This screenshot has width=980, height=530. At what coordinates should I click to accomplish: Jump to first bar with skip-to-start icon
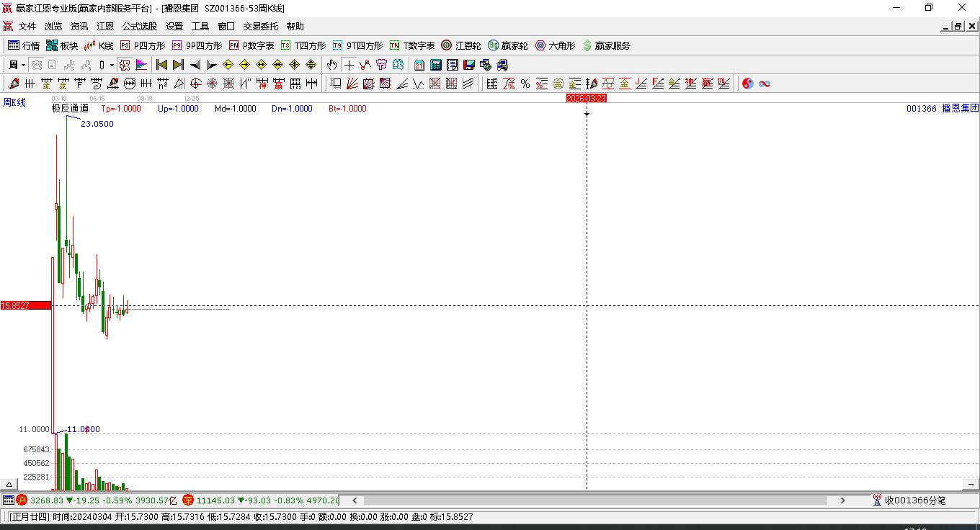(162, 65)
